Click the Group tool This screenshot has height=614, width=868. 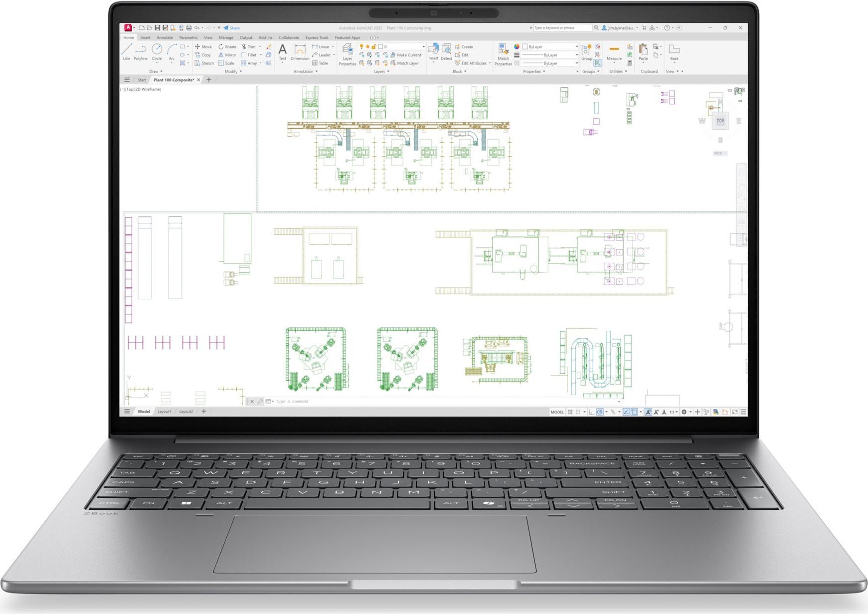587,52
